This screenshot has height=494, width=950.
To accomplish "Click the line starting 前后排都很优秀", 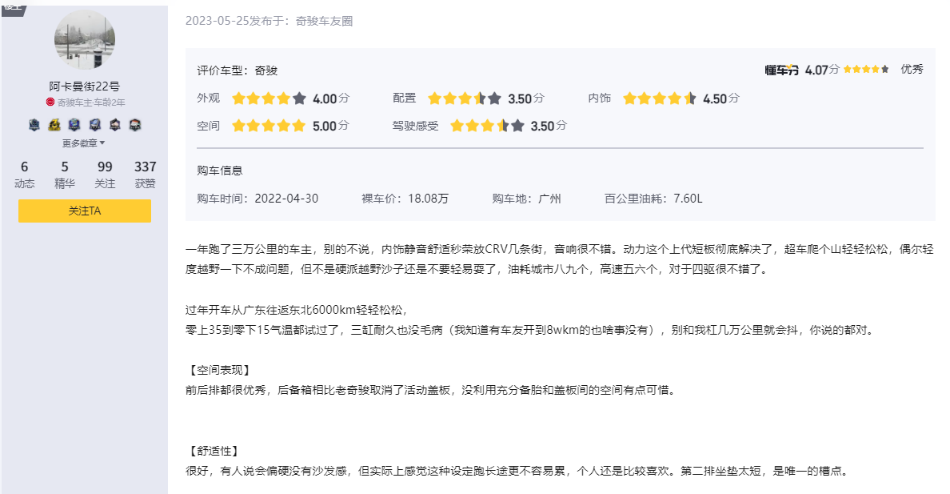I will coord(431,390).
